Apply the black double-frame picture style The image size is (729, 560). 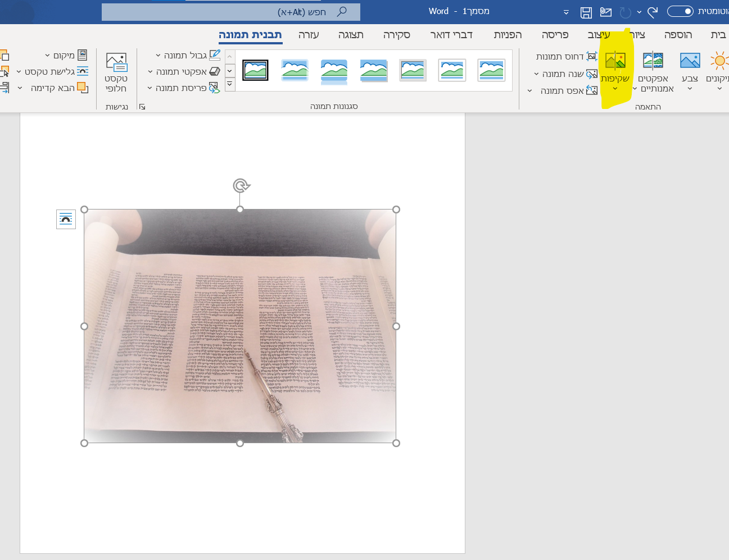tap(255, 70)
